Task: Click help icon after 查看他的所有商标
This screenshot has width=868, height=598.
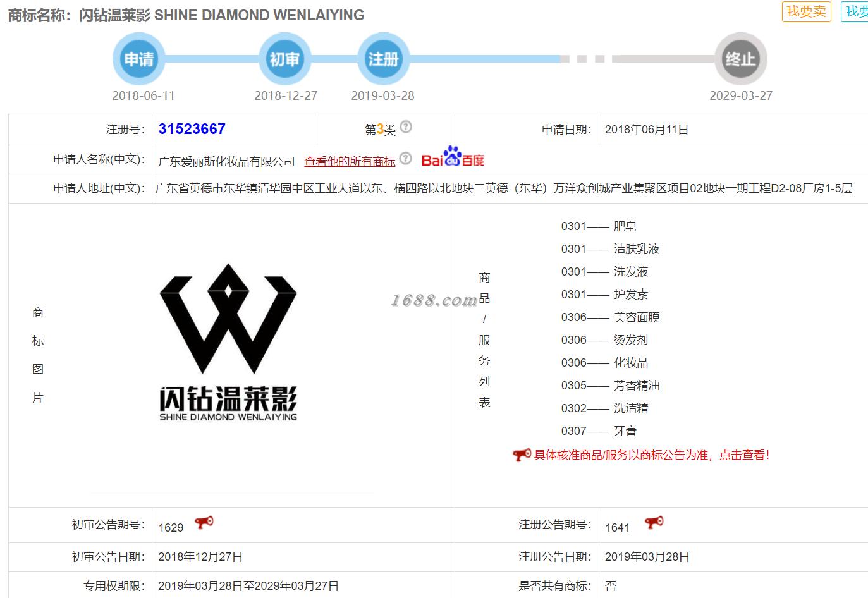Action: tap(406, 158)
